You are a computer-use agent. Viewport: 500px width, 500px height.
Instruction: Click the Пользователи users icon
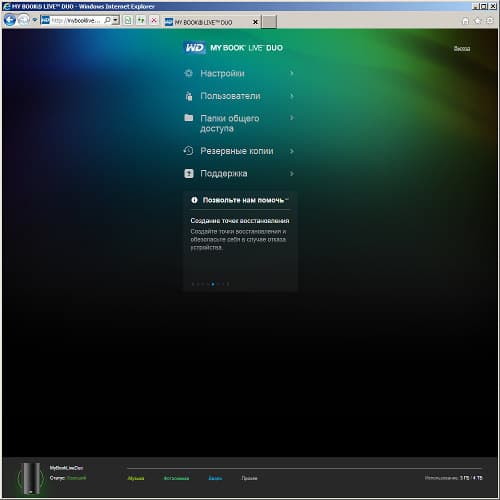[189, 96]
